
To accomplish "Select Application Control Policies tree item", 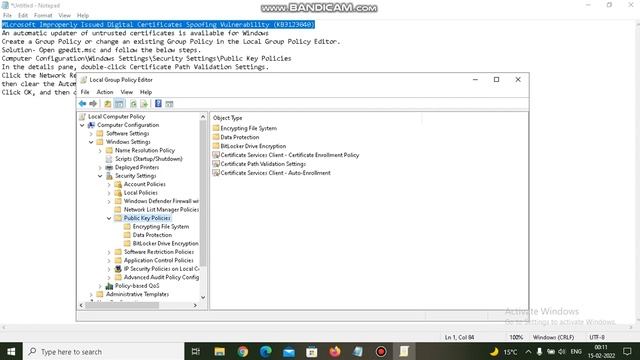I will [158, 260].
